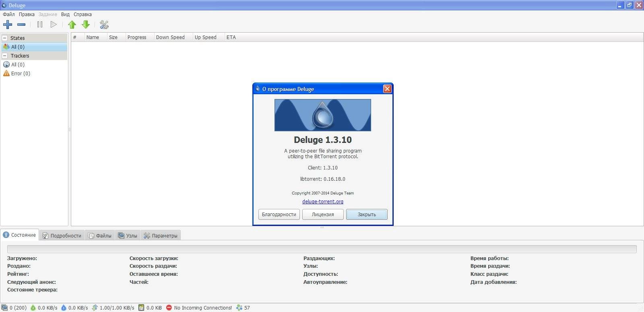Click the Лицензия button
The image size is (644, 312).
323,214
